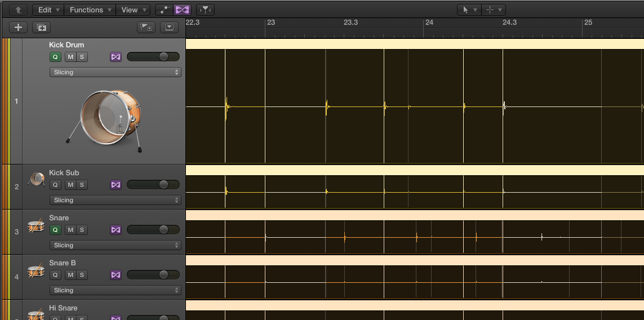Click ruler position 24
The width and height of the screenshot is (644, 320).
pos(429,23)
